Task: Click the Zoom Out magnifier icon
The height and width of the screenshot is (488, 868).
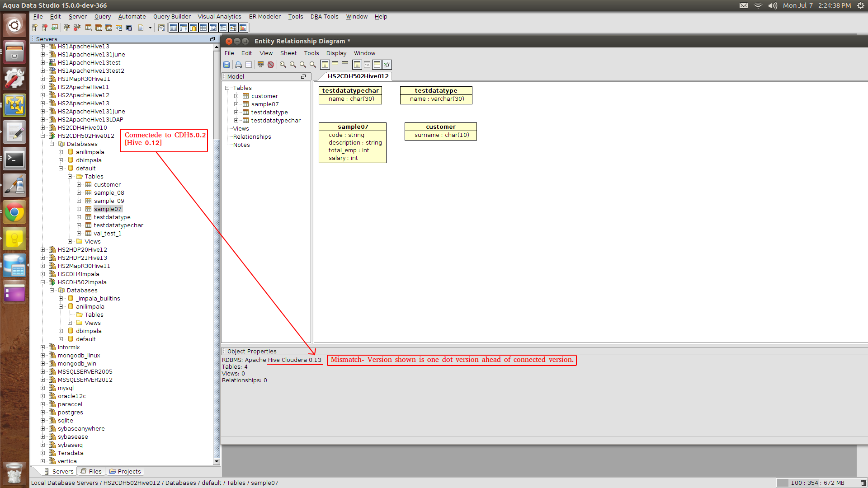Action: [x=303, y=65]
